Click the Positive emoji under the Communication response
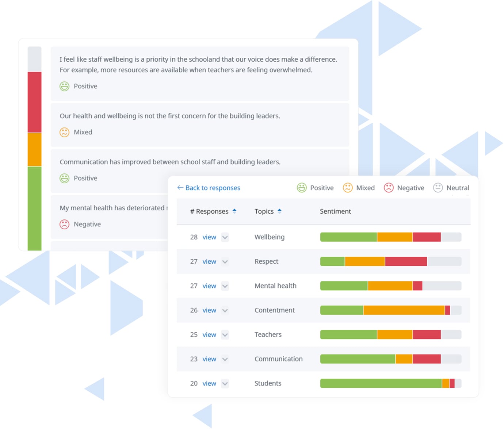 (x=64, y=178)
